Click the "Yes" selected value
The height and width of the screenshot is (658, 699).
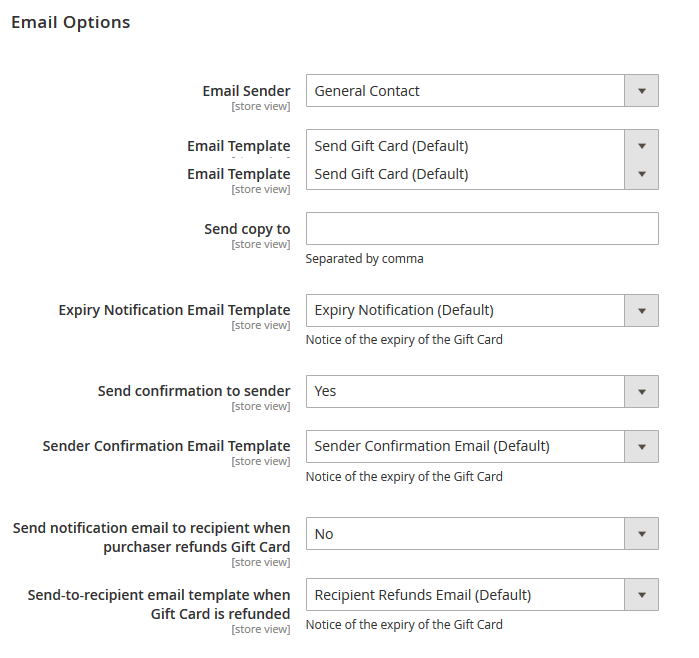[326, 391]
